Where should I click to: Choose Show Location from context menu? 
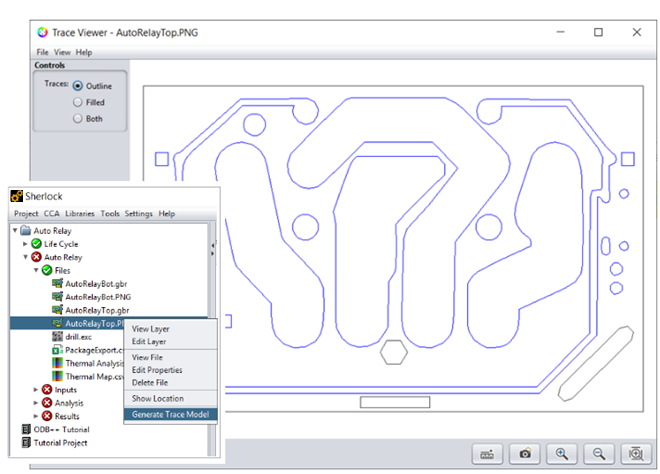[x=170, y=398]
